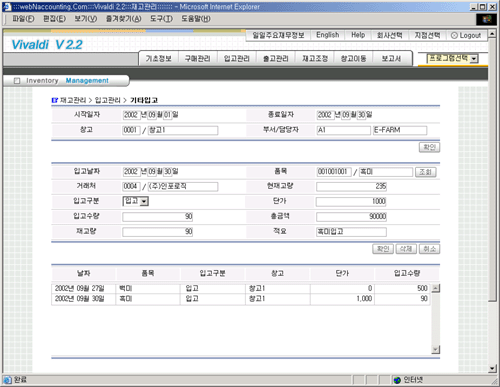Click the 취소 cancel button

coord(429,249)
